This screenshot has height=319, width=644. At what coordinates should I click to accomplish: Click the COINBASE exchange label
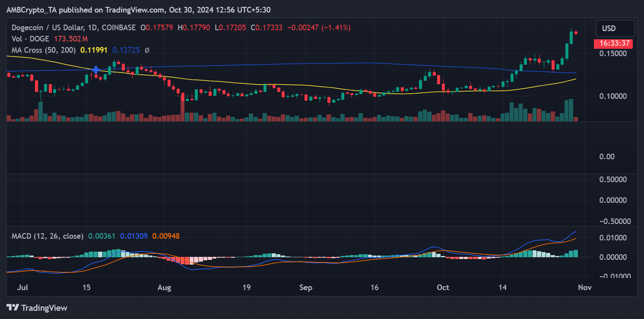119,28
